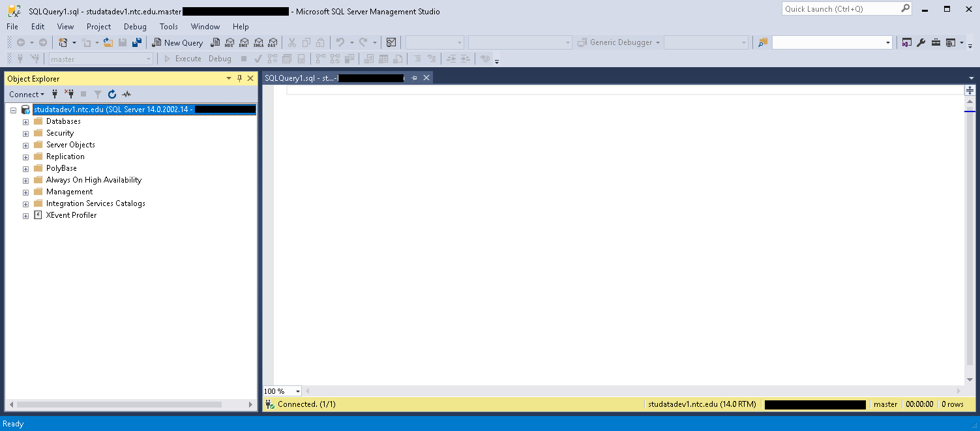Click the Save All disks icon
980x431 pixels.
tap(137, 42)
